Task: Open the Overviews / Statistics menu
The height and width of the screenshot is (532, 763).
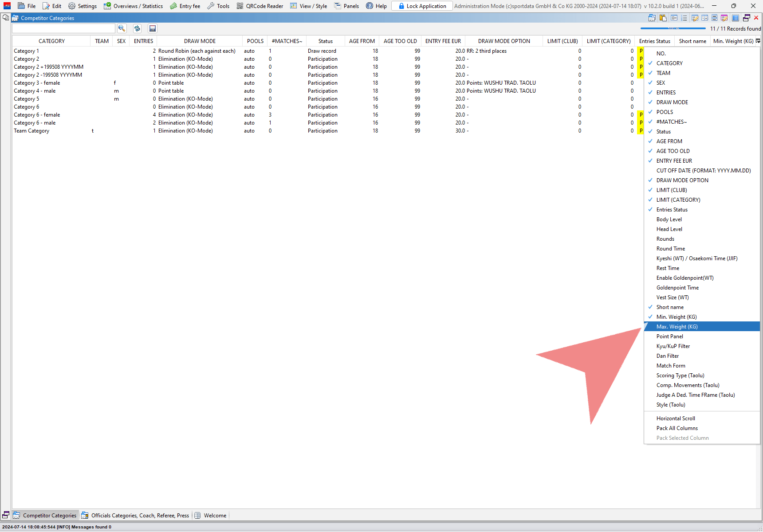Action: [x=134, y=6]
